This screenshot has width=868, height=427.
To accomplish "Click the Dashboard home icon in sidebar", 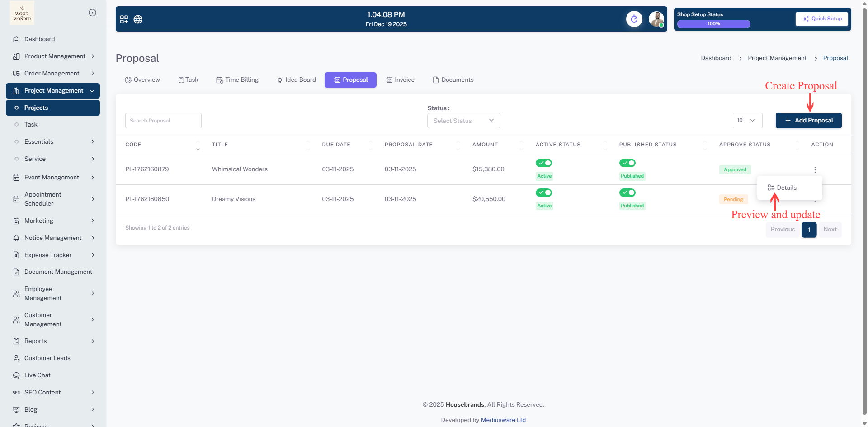I will [16, 39].
